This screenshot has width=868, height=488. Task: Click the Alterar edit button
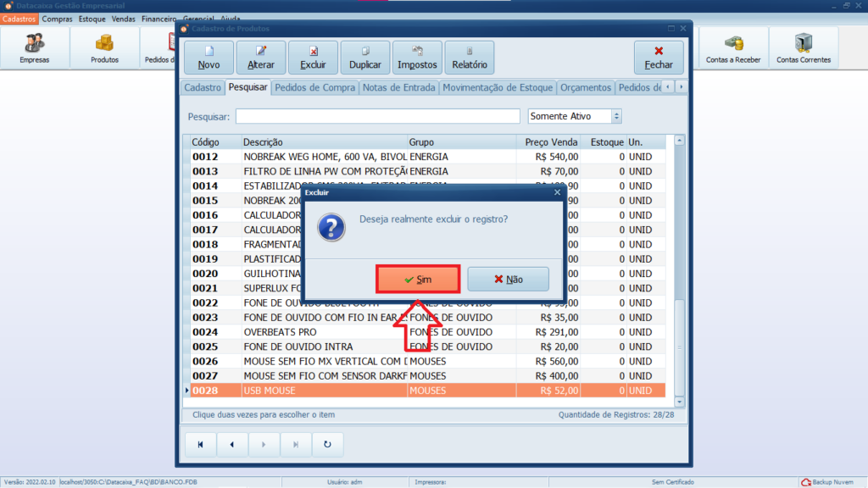click(x=260, y=58)
